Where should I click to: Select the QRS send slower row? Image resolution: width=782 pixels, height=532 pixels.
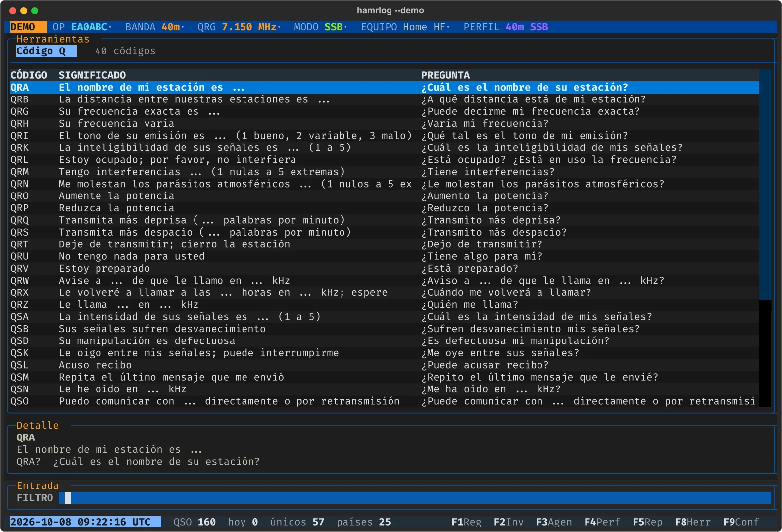coord(385,233)
